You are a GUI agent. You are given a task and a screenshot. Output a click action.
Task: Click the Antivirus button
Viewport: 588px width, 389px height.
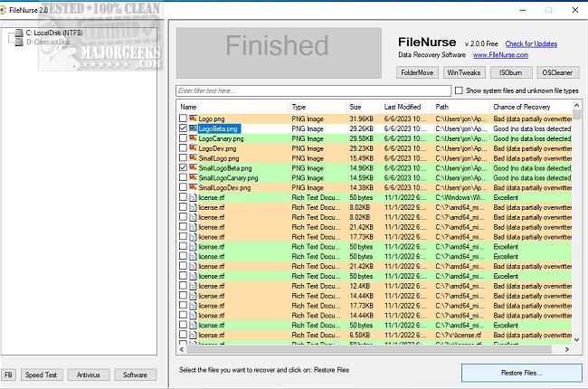click(x=89, y=375)
